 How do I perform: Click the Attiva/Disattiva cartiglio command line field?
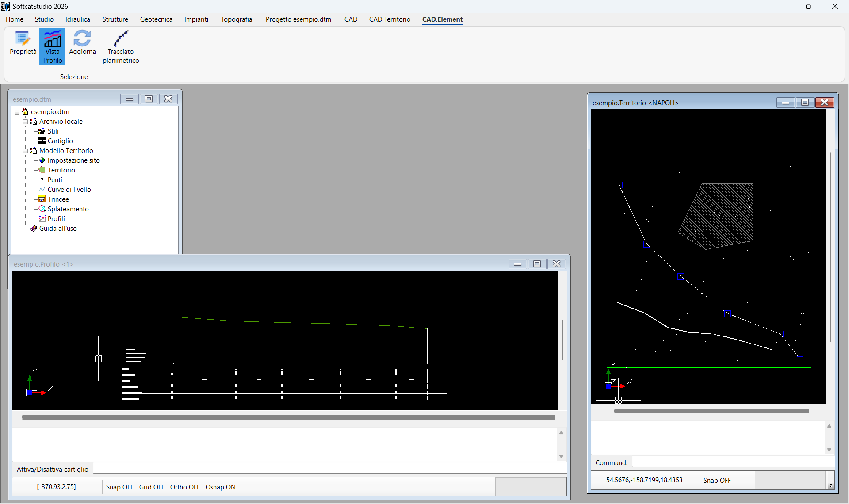pyautogui.click(x=329, y=469)
